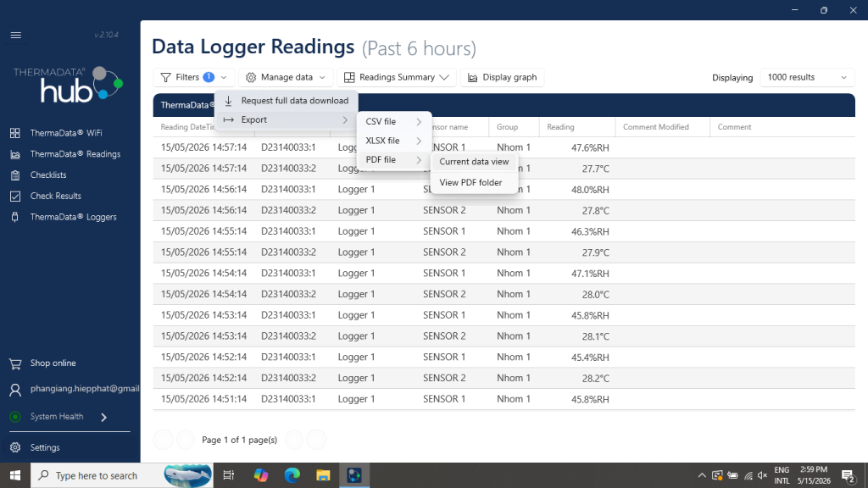Select Current data view option

[x=474, y=162]
